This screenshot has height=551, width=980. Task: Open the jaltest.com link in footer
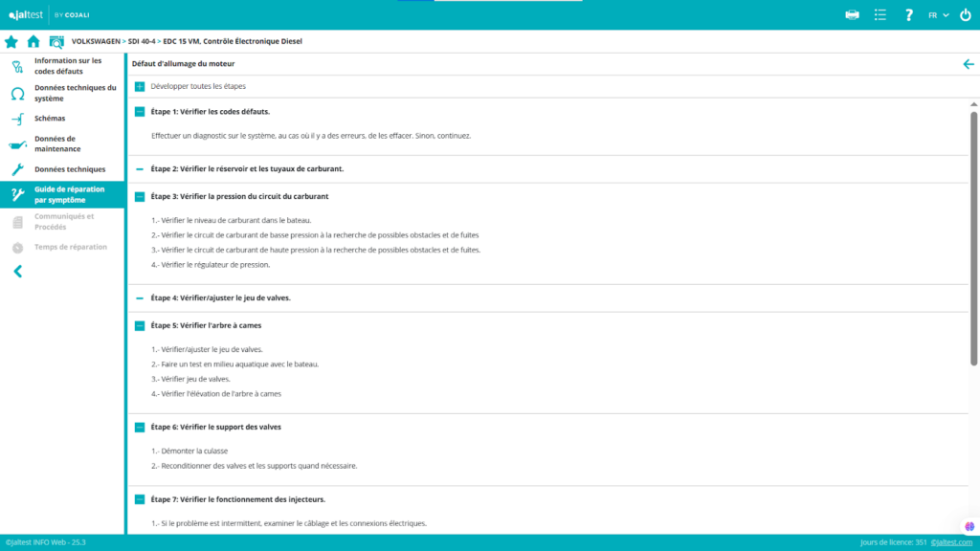(952, 542)
